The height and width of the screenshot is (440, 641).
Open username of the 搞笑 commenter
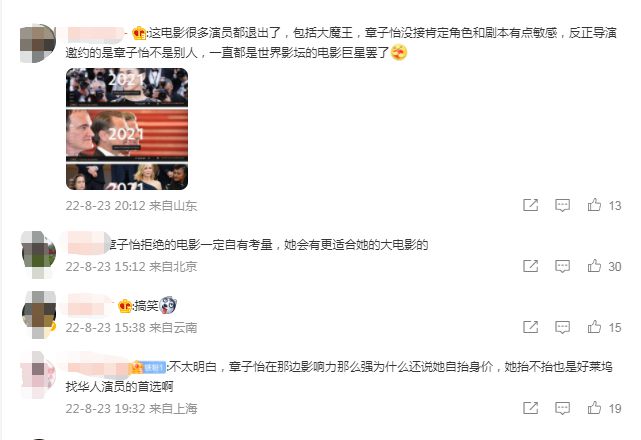90,306
